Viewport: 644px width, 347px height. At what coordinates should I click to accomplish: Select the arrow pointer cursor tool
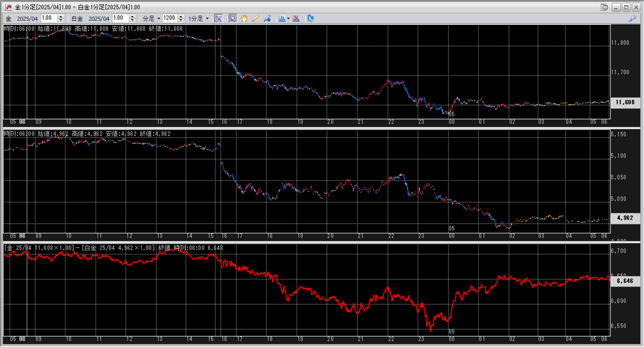[x=232, y=19]
